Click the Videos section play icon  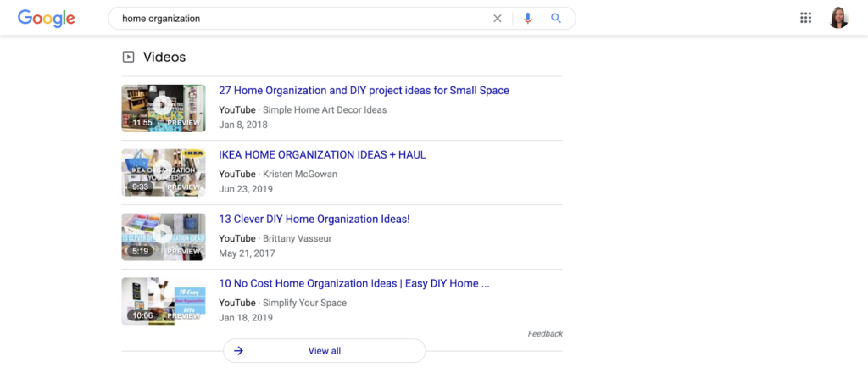129,57
